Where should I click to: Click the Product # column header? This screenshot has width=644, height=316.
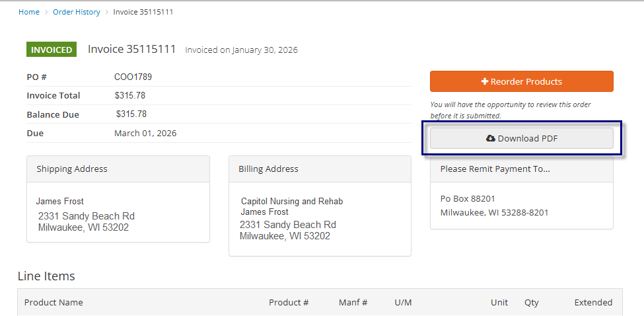(289, 302)
